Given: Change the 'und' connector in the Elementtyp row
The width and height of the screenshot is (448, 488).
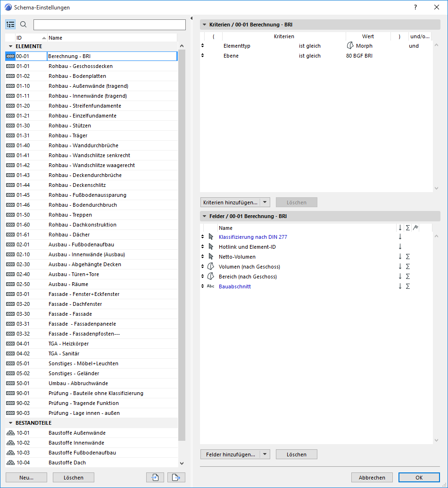Looking at the screenshot, I should point(414,46).
